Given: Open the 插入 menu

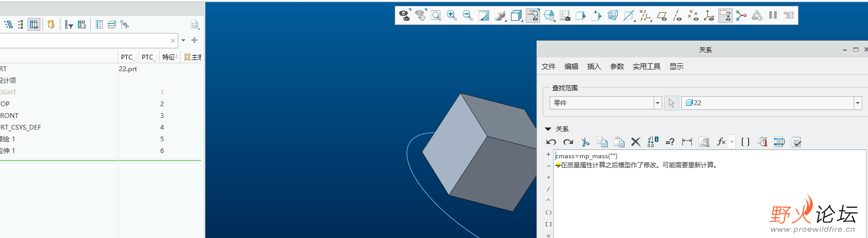Looking at the screenshot, I should click(x=594, y=66).
